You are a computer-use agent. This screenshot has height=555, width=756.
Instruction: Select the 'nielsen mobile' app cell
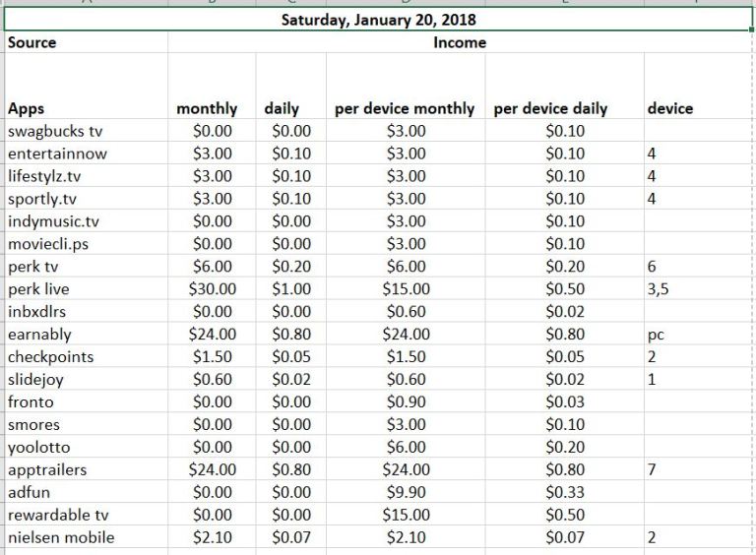pos(61,538)
